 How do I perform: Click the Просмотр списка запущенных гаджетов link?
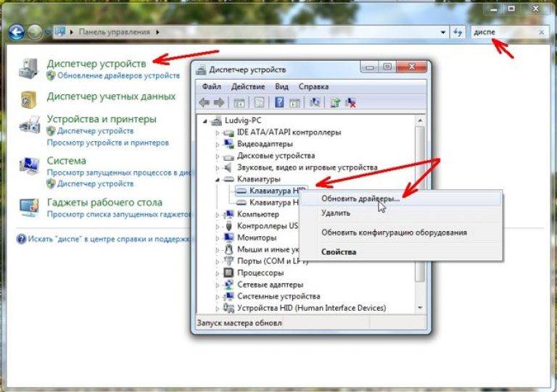click(119, 214)
